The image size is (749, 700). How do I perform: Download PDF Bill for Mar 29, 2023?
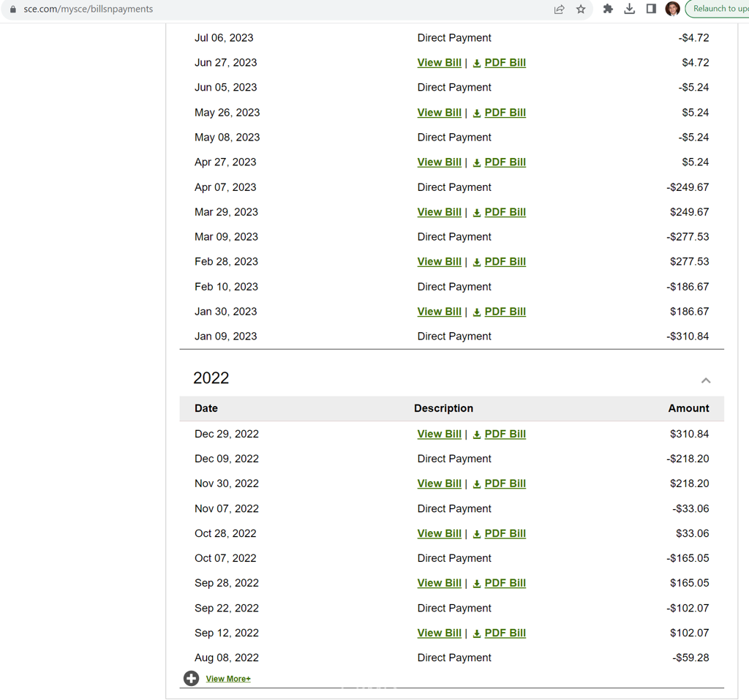pyautogui.click(x=505, y=212)
